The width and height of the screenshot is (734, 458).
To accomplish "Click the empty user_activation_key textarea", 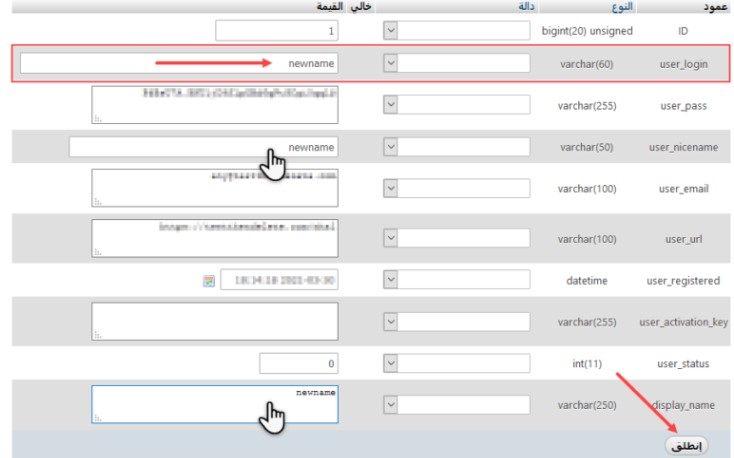I will click(215, 322).
